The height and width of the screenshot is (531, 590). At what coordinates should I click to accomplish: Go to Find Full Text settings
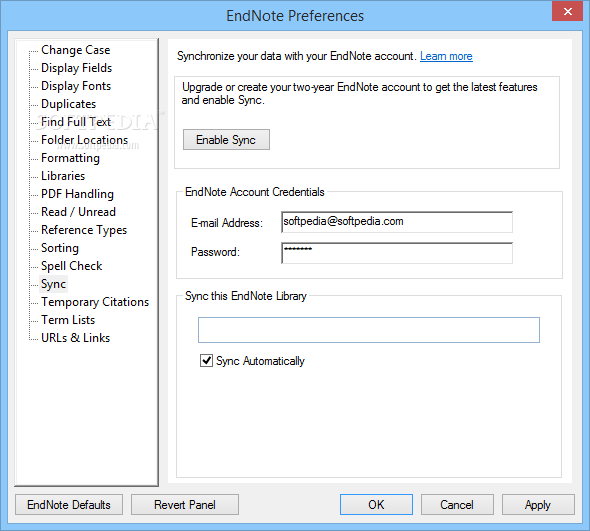pyautogui.click(x=76, y=122)
